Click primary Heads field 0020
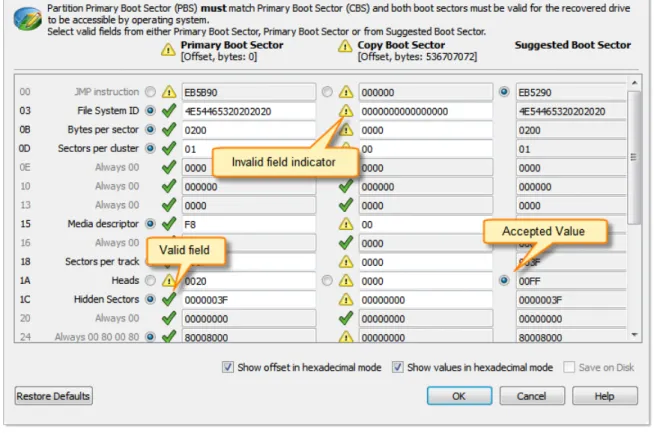Viewport: 654px width, 436px height. (x=249, y=281)
